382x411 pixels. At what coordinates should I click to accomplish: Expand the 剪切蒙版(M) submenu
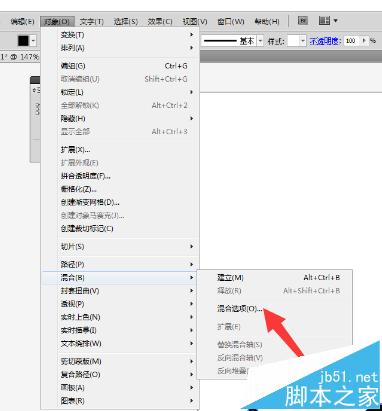click(x=120, y=361)
